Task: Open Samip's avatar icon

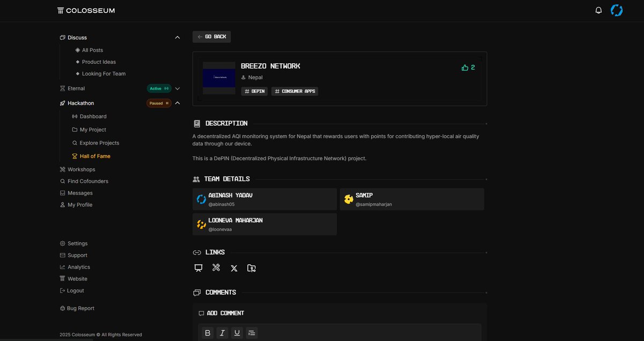Action: [349, 199]
